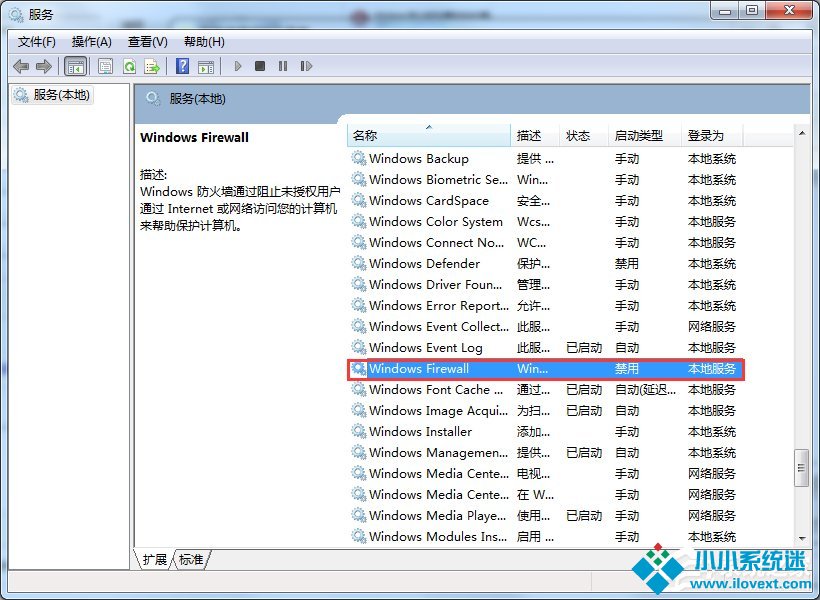Click the Export List toolbar icon

152,66
